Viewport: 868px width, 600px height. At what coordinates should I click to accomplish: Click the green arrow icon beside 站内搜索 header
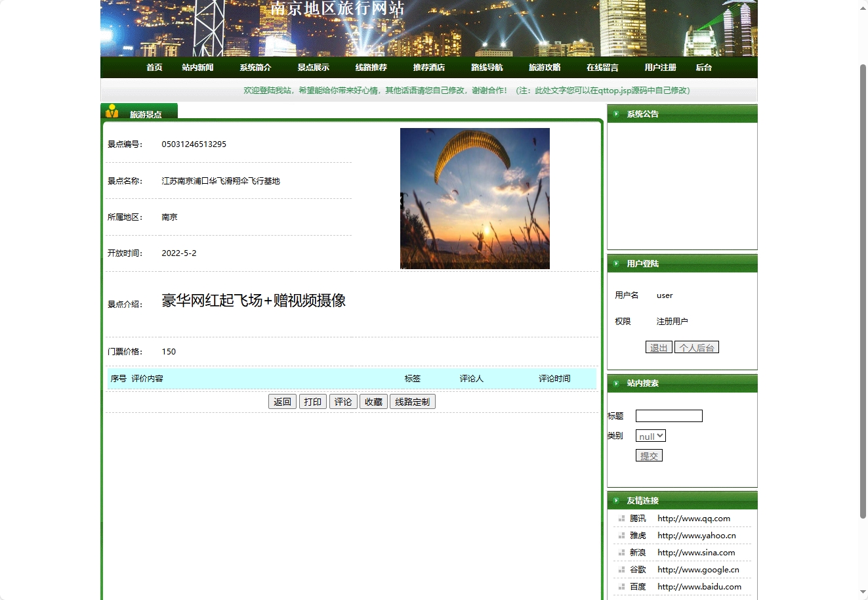(x=615, y=383)
